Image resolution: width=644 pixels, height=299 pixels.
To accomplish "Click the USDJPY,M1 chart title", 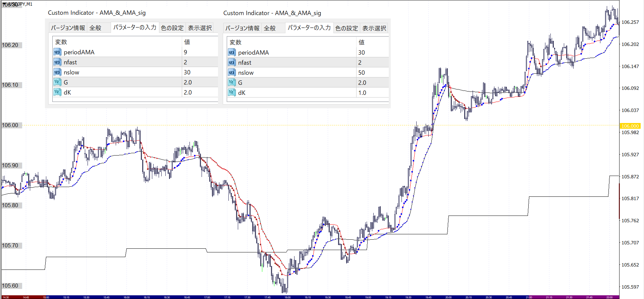I will coord(21,4).
